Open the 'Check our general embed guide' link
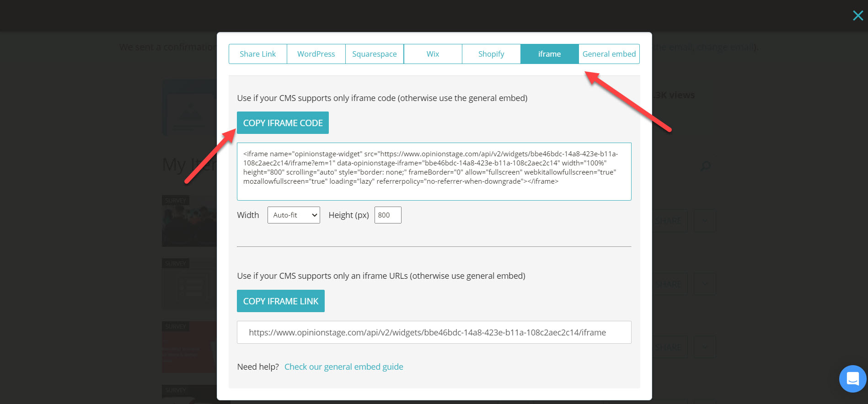Image resolution: width=868 pixels, height=404 pixels. (x=343, y=367)
